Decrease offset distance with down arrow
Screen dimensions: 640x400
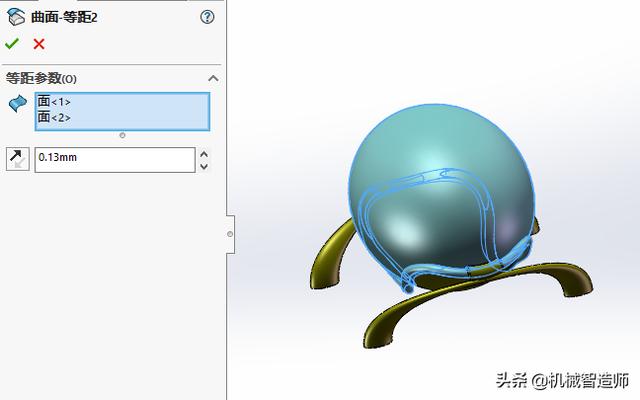click(205, 166)
